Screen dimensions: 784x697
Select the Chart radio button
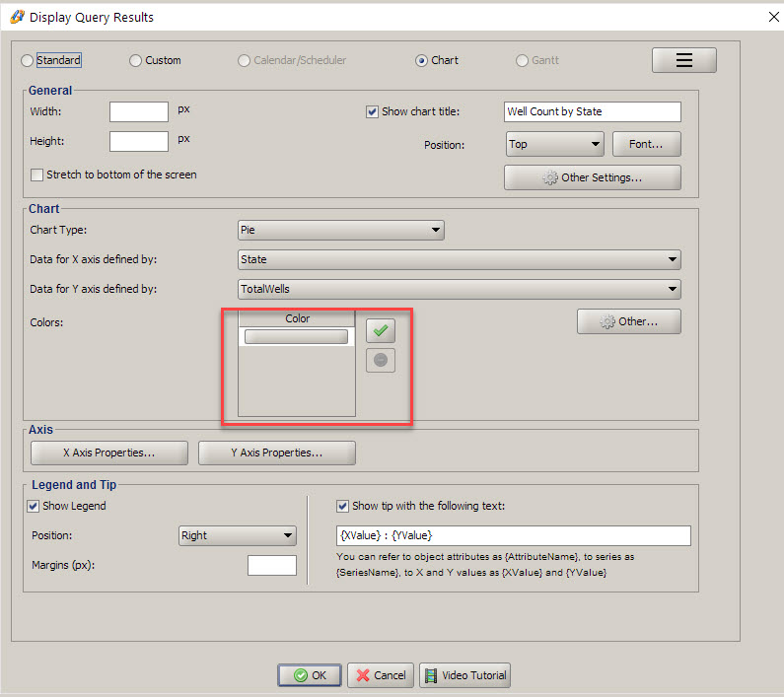(421, 60)
